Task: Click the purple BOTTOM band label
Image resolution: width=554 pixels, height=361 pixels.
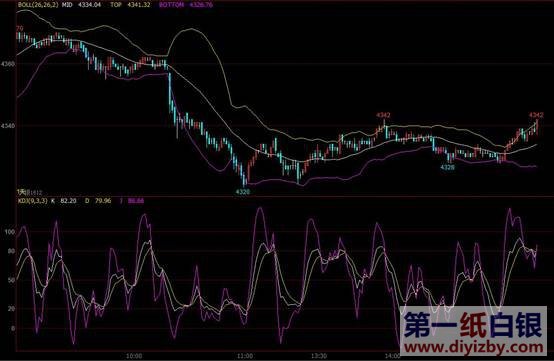Action: click(171, 5)
